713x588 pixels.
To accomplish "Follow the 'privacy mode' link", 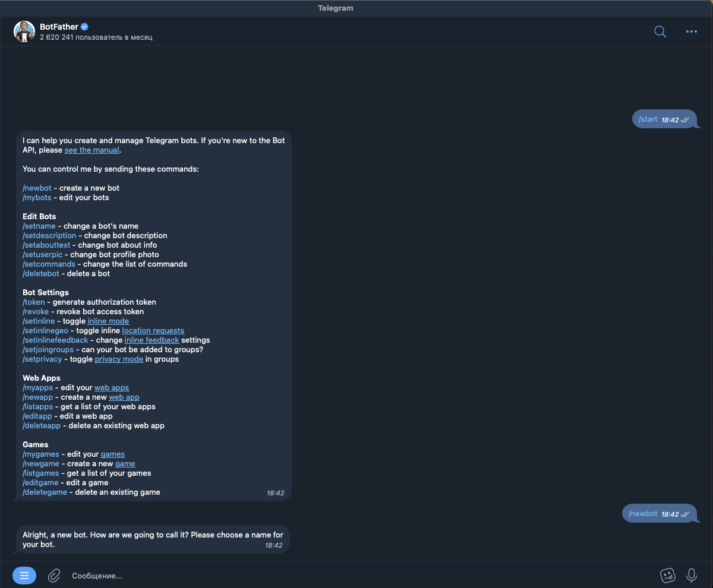I will [x=119, y=359].
